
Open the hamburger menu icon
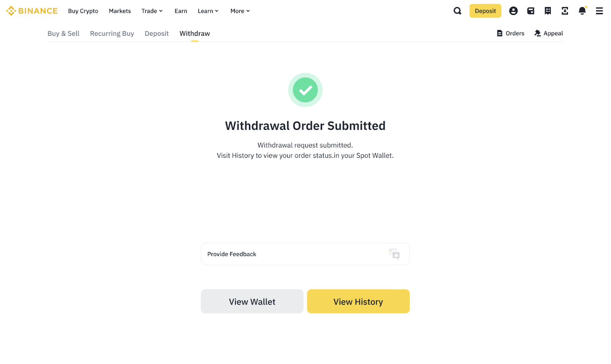(x=599, y=11)
